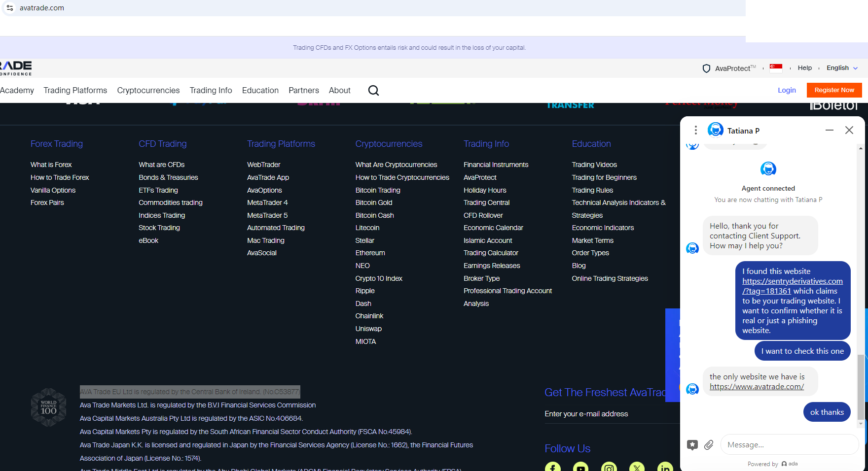Click the star feedback icon in chat
This screenshot has height=471, width=868.
coord(692,445)
